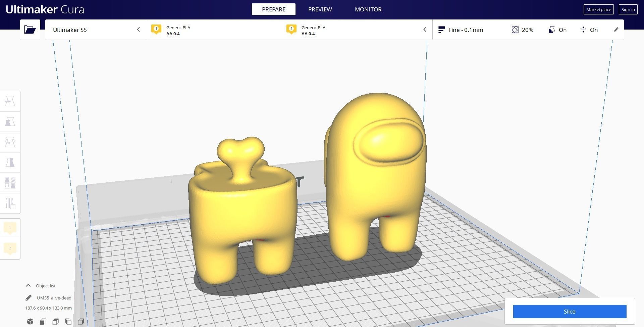Viewport: 644px width, 327px height.
Task: Select the dead crewmate model with bone
Action: coord(243,210)
